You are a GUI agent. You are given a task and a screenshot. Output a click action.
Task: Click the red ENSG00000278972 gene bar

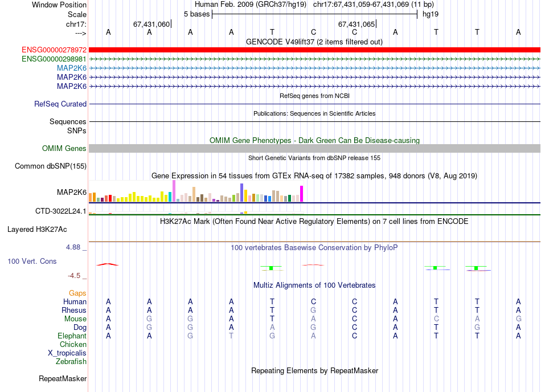[314, 50]
